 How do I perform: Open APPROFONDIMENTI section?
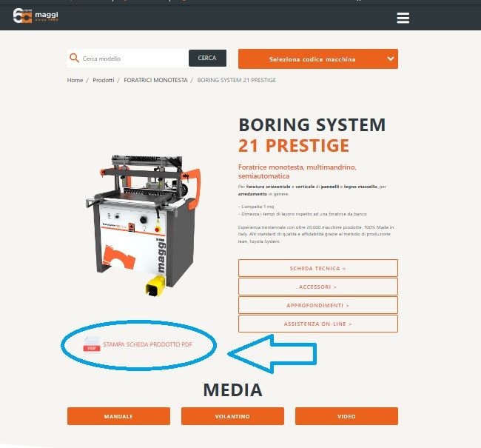[x=317, y=305]
